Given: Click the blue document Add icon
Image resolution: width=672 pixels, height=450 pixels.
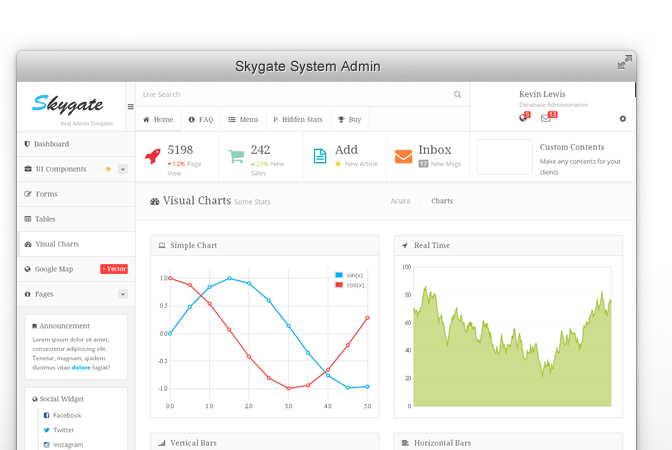Looking at the screenshot, I should pyautogui.click(x=320, y=156).
